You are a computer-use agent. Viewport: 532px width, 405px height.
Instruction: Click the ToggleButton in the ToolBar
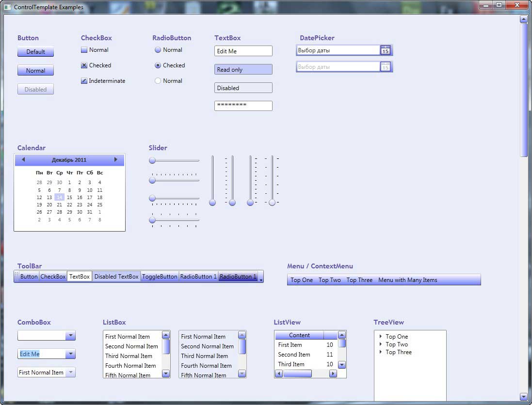(x=160, y=277)
